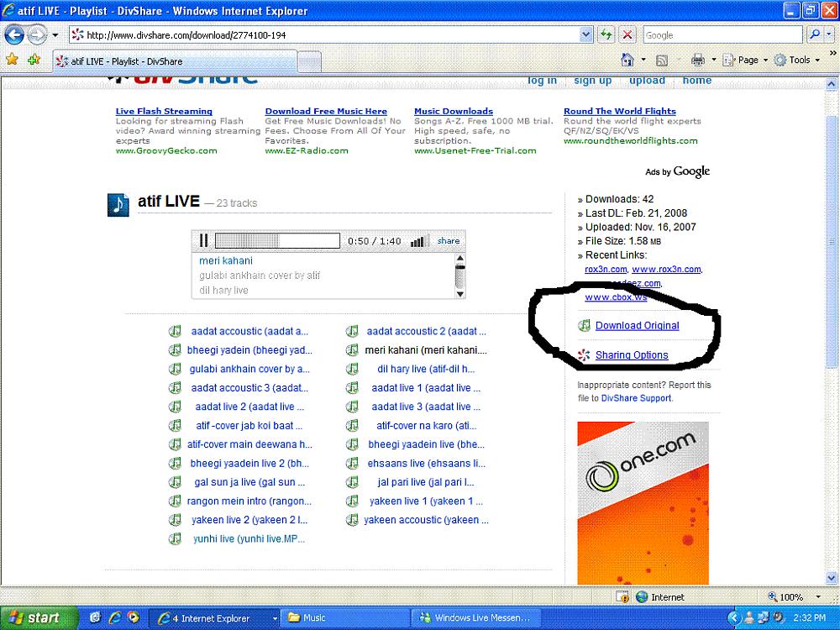Pause the audio player
This screenshot has width=840, height=630.
tap(203, 240)
